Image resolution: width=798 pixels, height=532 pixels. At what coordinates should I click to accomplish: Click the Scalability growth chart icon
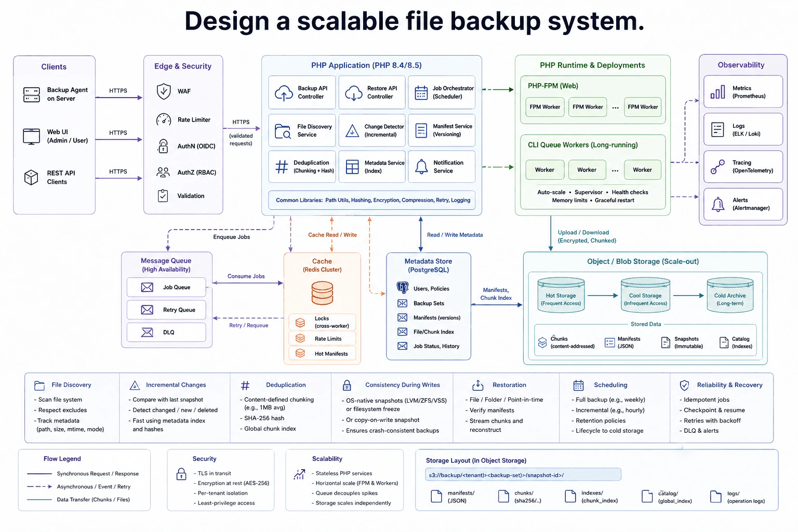[x=299, y=474]
